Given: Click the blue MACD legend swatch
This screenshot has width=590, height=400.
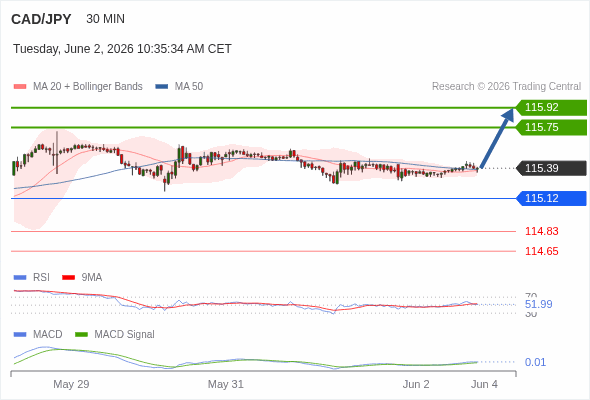Looking at the screenshot, I should point(20,335).
